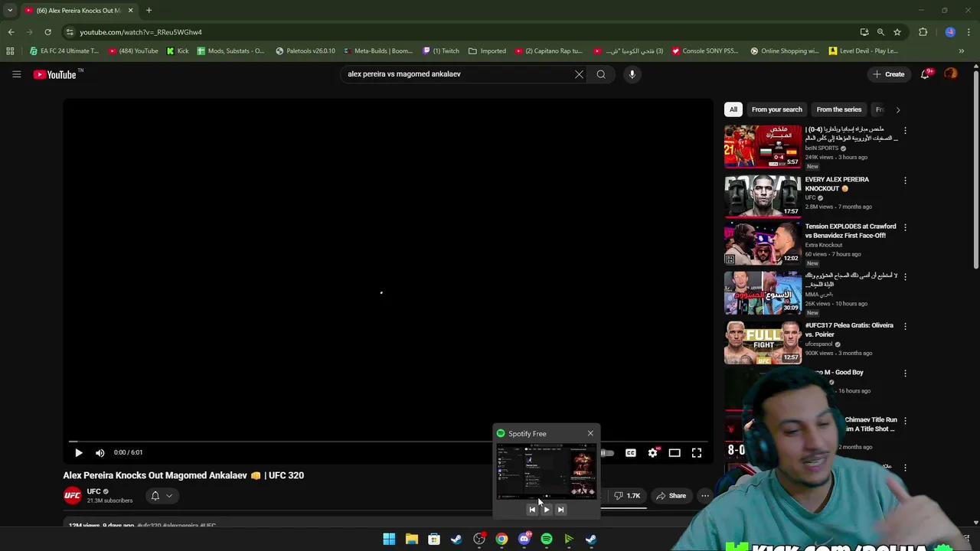Open the Chrome extensions puzzle icon

(x=923, y=32)
